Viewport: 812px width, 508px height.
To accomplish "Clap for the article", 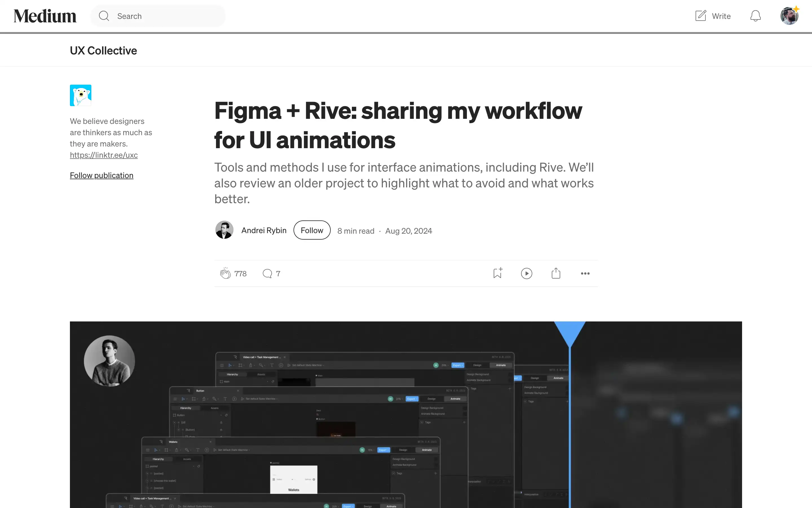I will (x=225, y=273).
